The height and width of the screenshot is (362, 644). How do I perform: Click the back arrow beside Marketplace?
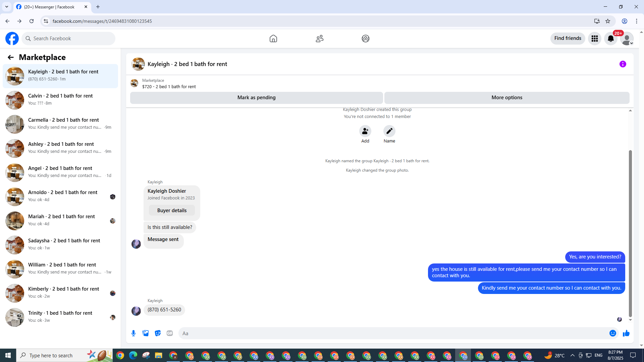[x=11, y=57]
